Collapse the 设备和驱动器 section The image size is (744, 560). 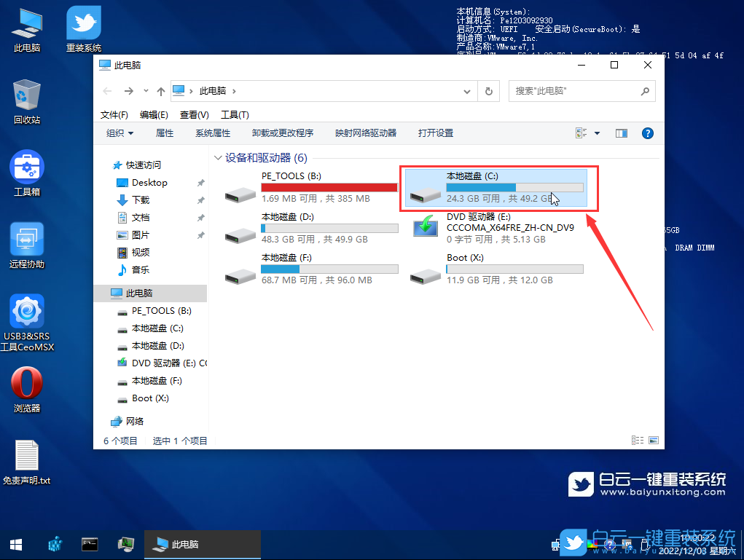(217, 157)
